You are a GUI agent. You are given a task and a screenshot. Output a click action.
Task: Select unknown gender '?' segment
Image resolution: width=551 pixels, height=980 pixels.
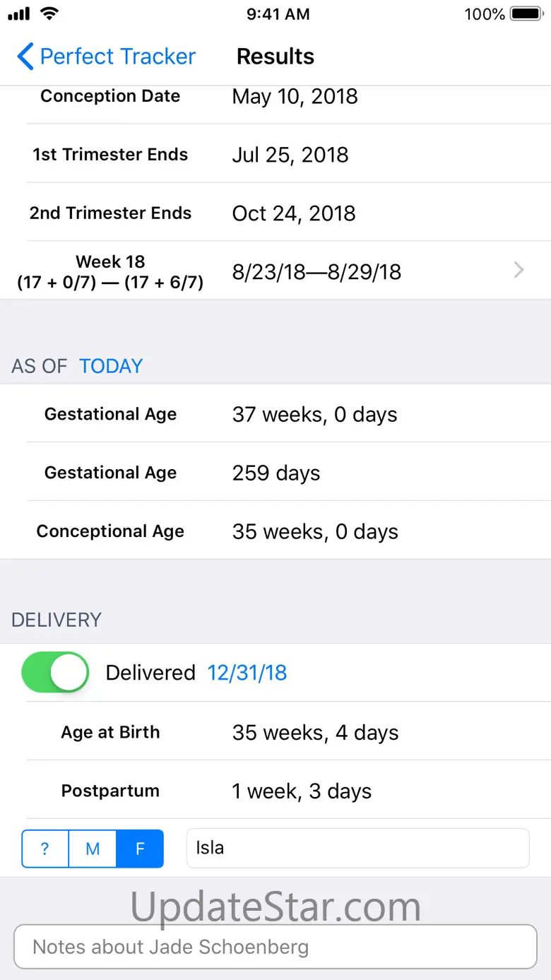(x=45, y=849)
